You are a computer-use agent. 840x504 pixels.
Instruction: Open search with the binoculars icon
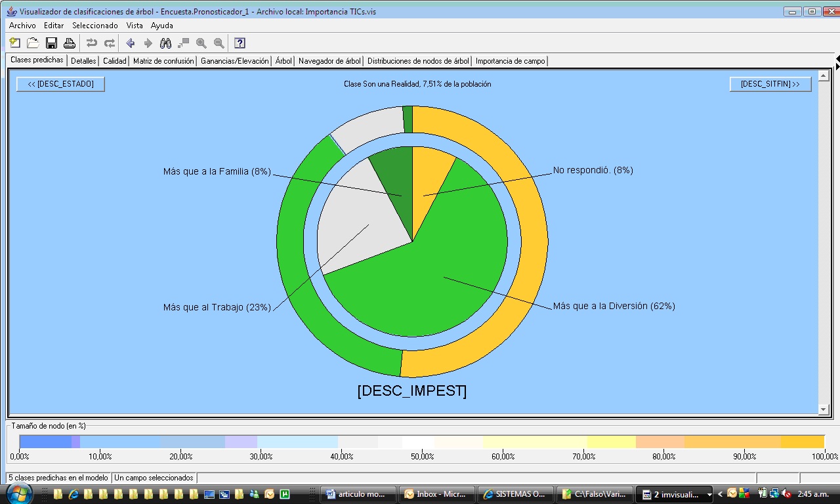165,43
